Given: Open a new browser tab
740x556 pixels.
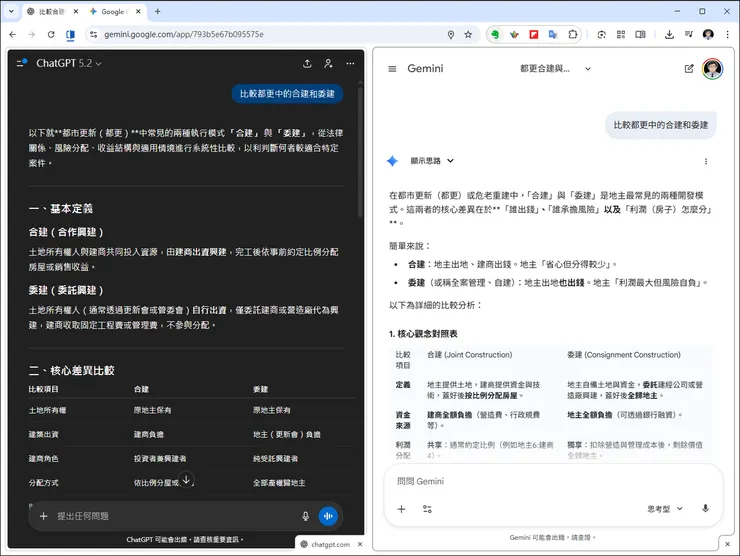Looking at the screenshot, I should click(x=158, y=11).
